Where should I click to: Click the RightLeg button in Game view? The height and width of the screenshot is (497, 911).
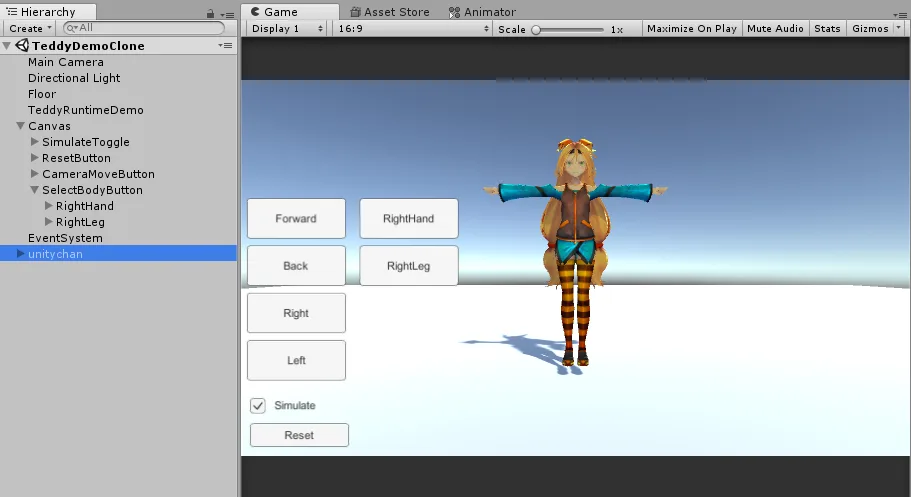[x=408, y=266]
